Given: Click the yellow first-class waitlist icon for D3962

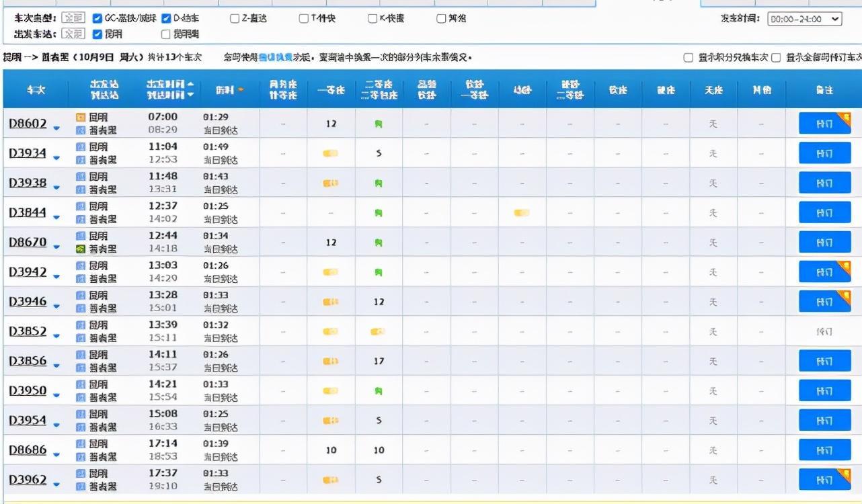Looking at the screenshot, I should pos(330,480).
